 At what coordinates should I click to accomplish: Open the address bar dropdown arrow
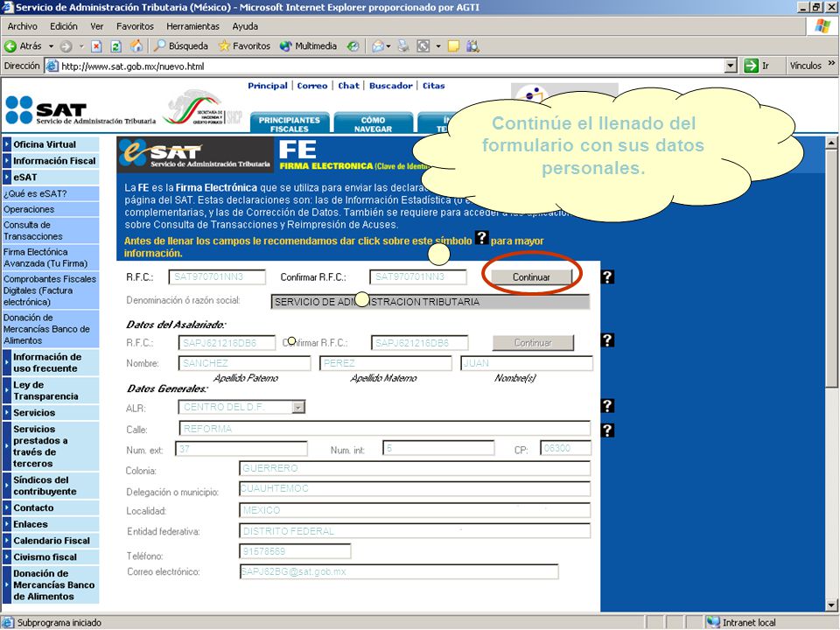731,66
